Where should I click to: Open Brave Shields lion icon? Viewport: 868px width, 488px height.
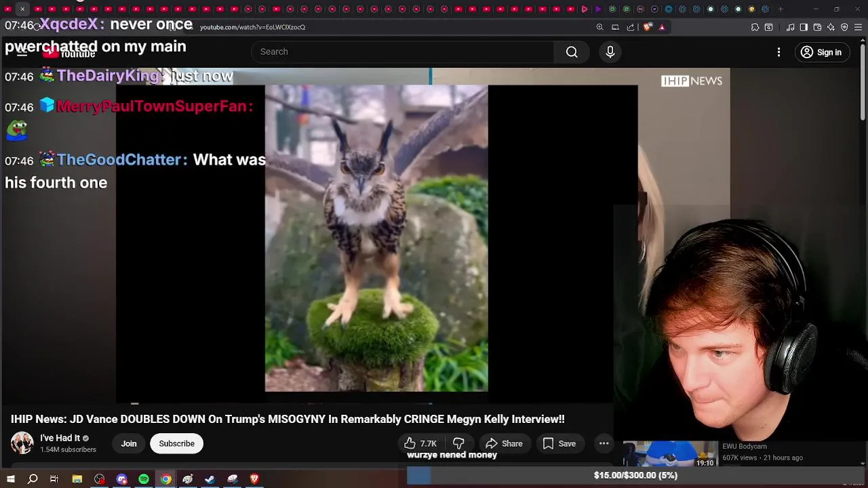[648, 27]
